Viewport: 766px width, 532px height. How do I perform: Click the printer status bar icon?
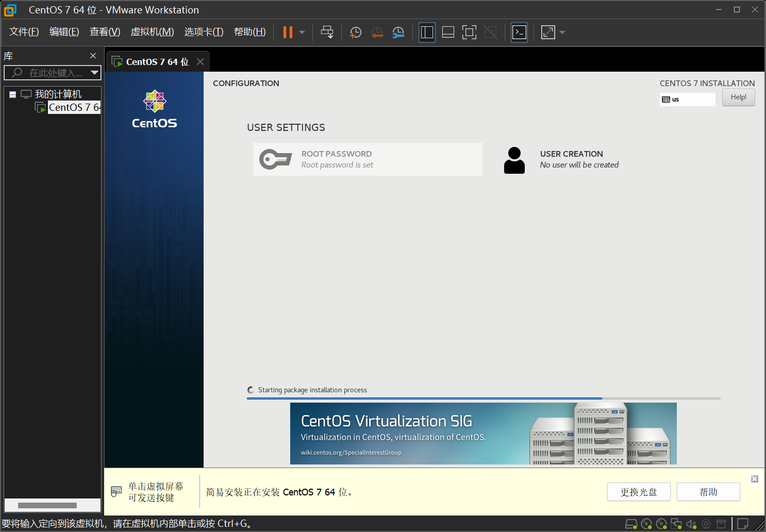click(721, 524)
